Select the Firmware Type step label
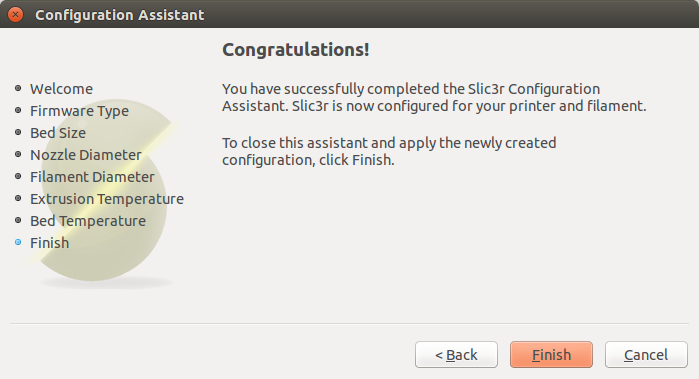Viewport: 699px width, 379px height. [79, 111]
